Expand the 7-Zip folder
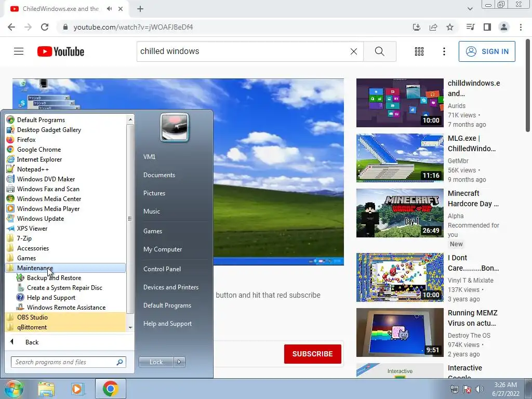This screenshot has height=399, width=532. pos(65,238)
